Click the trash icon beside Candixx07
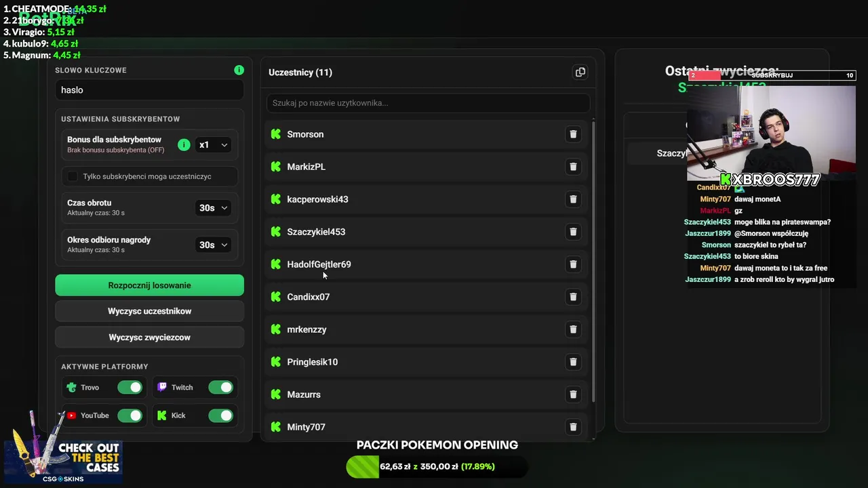Screen dimensions: 868x488 [x=573, y=297]
